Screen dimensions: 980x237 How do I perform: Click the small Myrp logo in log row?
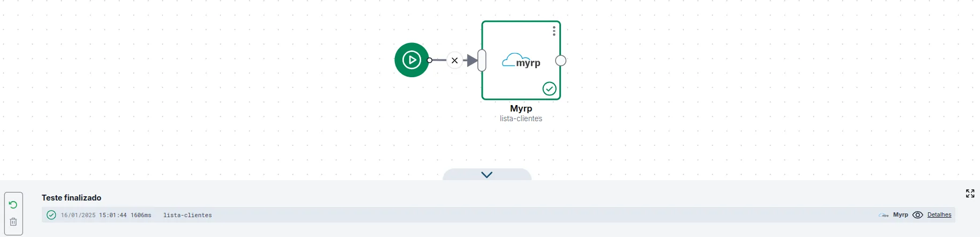884,215
